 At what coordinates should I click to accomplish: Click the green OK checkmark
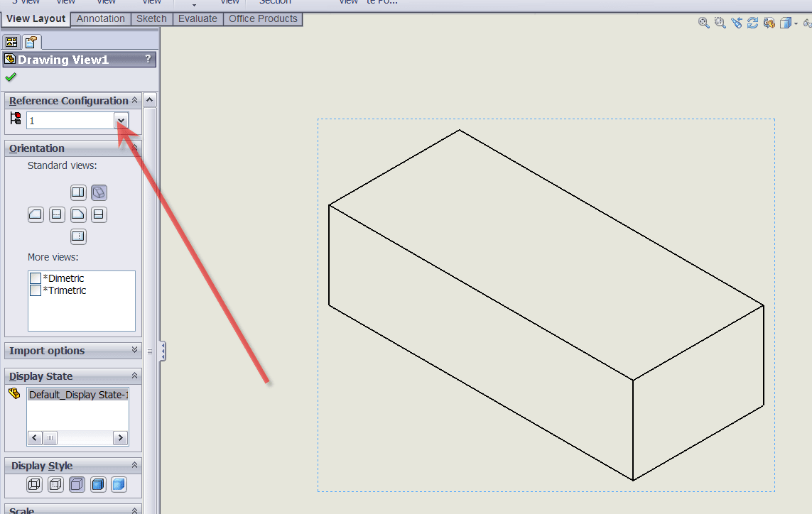tap(11, 77)
